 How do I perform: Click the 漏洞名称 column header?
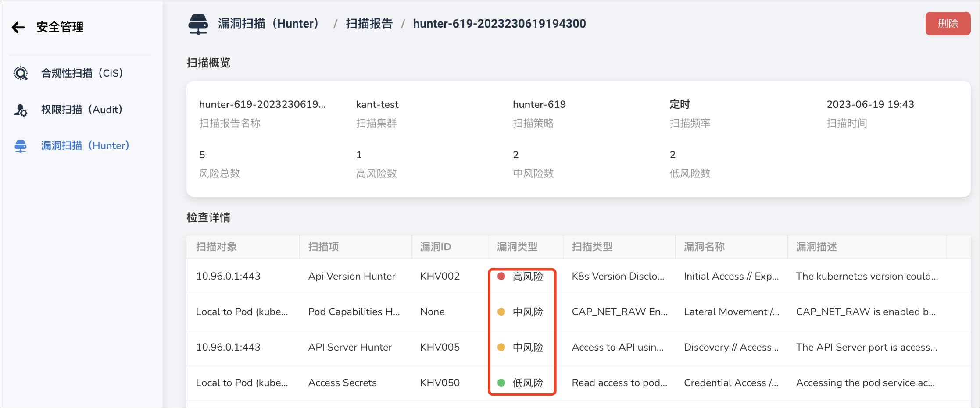click(704, 247)
